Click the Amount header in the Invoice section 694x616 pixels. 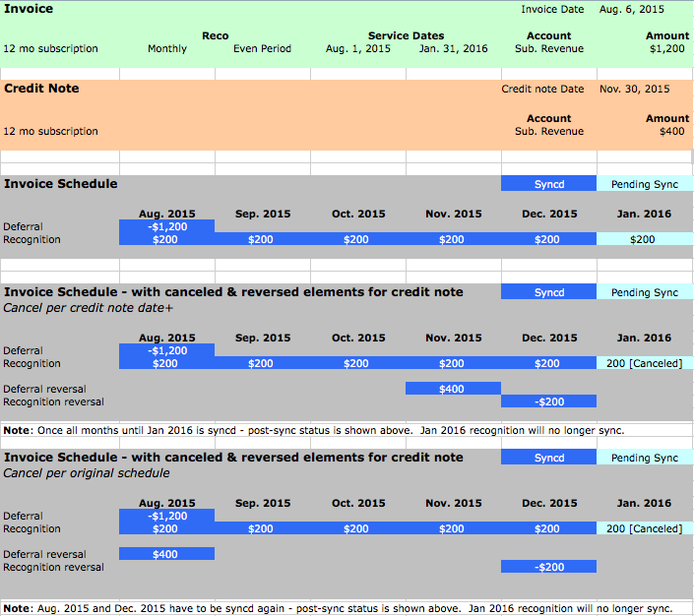[x=667, y=35]
